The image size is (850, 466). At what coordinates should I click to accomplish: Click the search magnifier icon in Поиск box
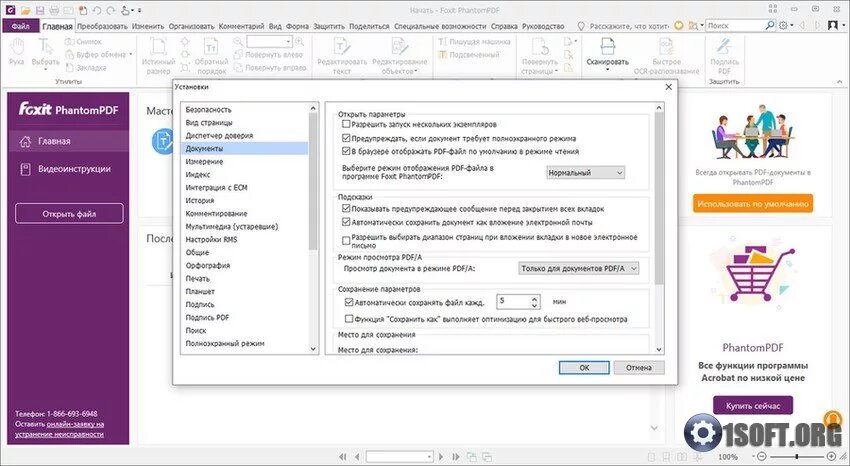point(770,25)
